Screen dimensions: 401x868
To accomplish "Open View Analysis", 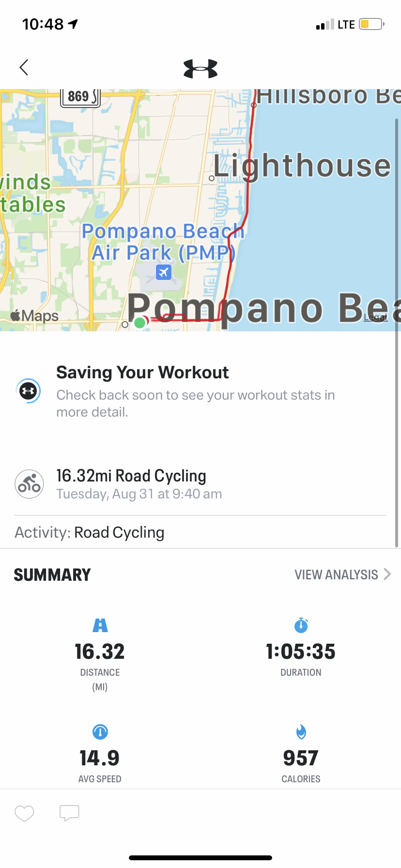I will (x=336, y=574).
